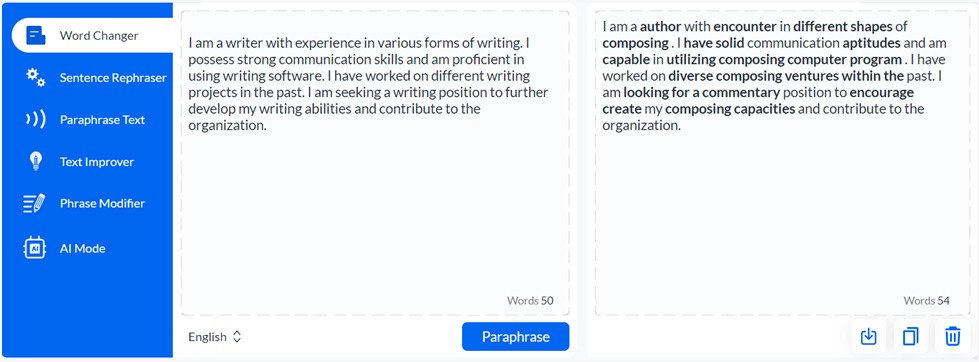The width and height of the screenshot is (979, 362).
Task: Activate AI Mode in the sidebar
Action: pos(82,248)
